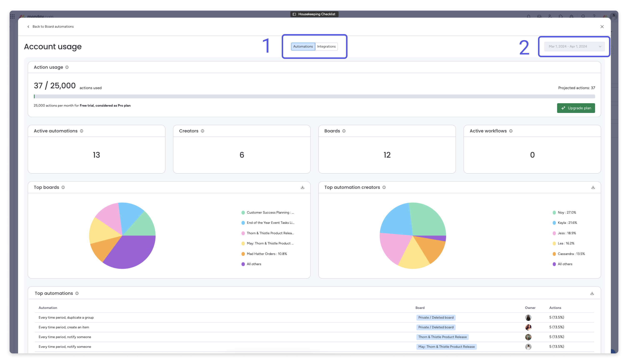Open monday.com search via the magnifier icon
Image resolution: width=629 pixels, height=364 pixels.
click(x=583, y=16)
